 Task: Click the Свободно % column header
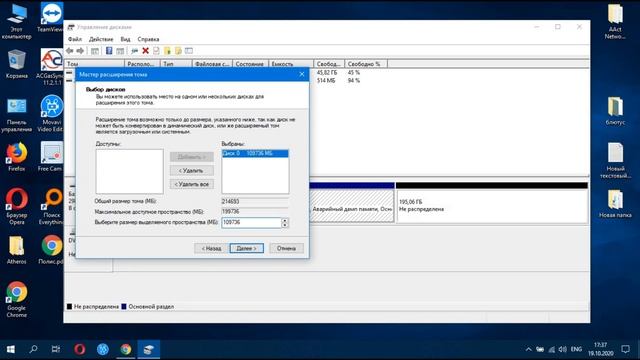coord(366,64)
